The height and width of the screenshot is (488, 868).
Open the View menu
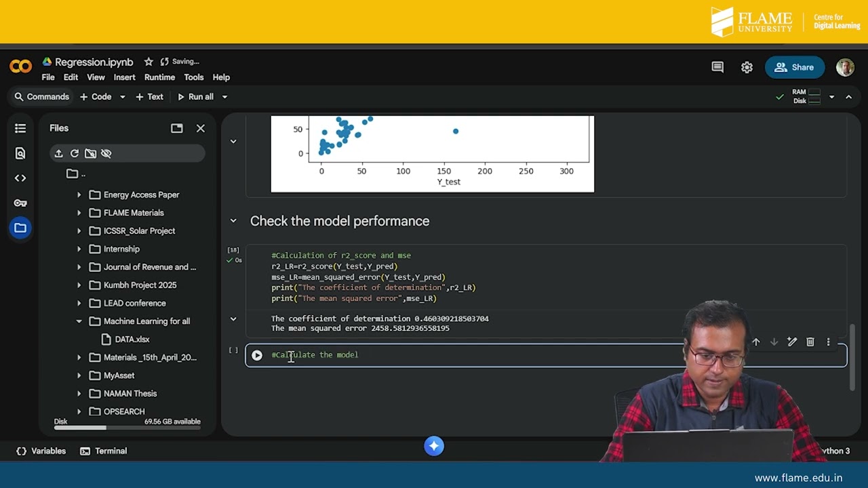pos(96,77)
